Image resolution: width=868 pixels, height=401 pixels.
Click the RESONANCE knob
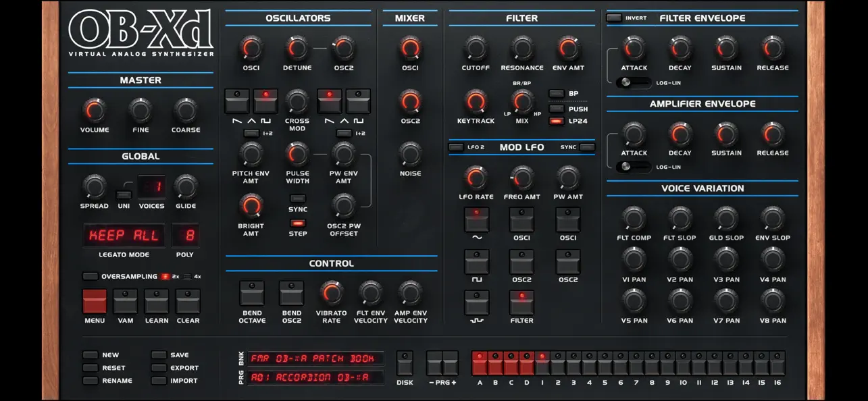[522, 48]
